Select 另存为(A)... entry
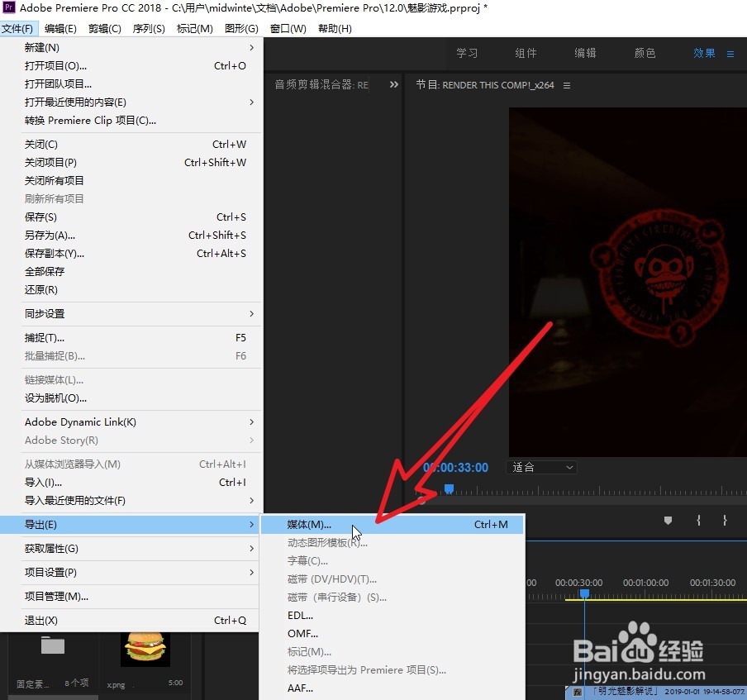This screenshot has width=747, height=700. pyautogui.click(x=131, y=235)
